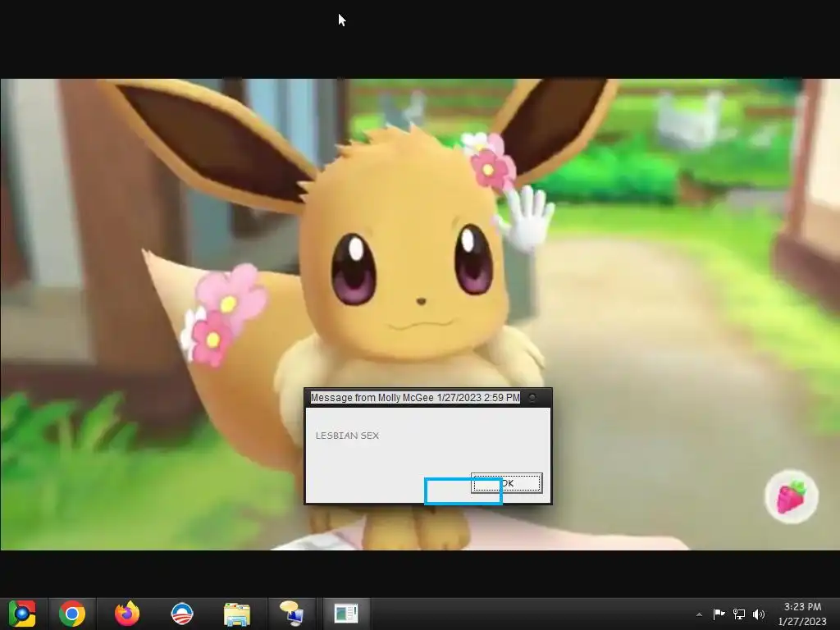
Task: Open File Explorer folder icon
Action: click(237, 614)
